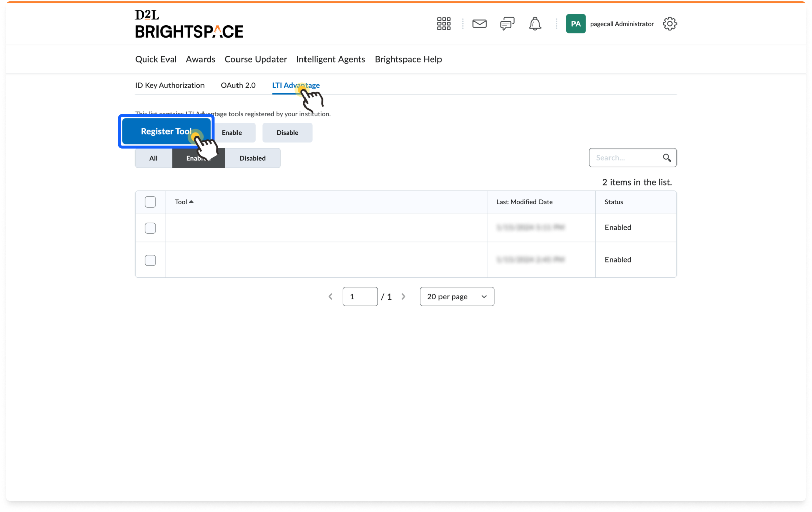The image size is (812, 512).
Task: Go to previous page arrow
Action: [x=330, y=297]
